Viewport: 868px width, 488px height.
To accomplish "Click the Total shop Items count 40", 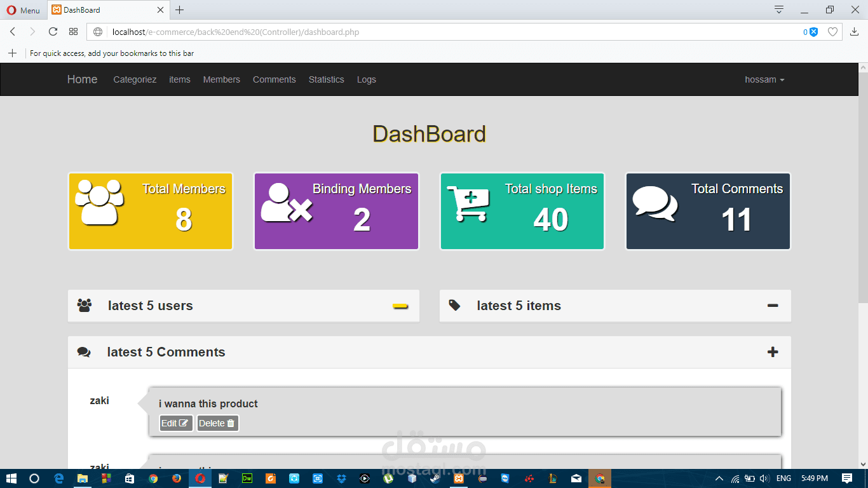I will 551,220.
